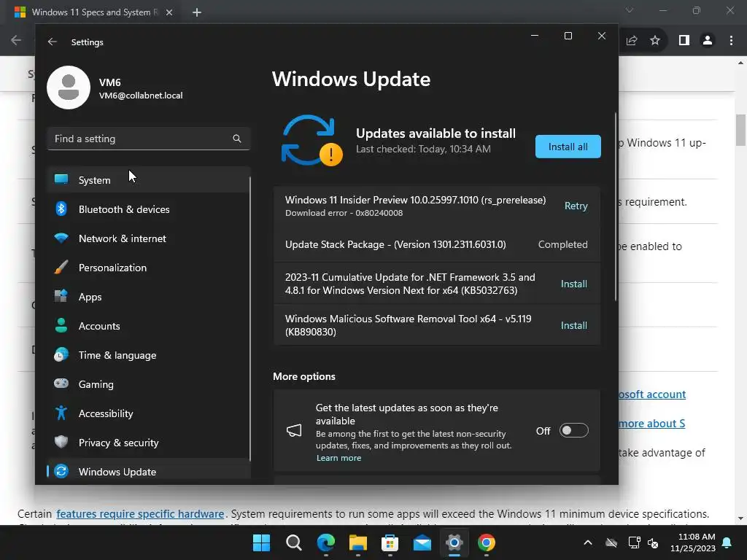Click the 'More options' heading

click(x=304, y=376)
